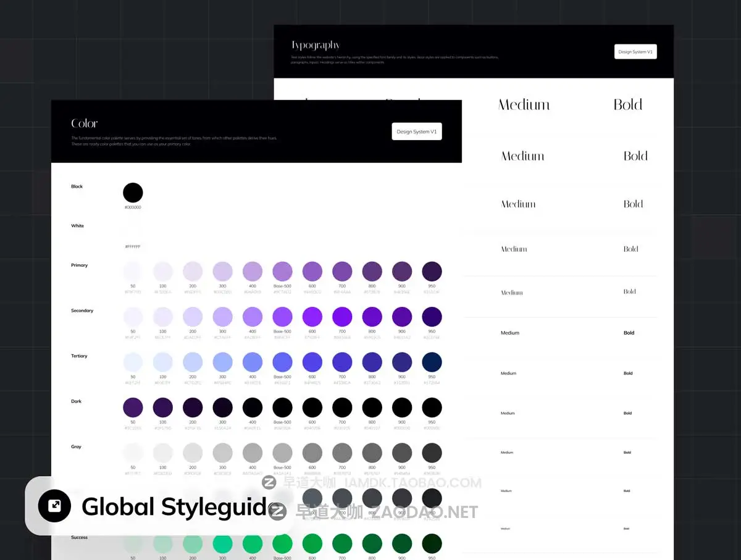
Task: Select the Tertiary 400 swatch
Action: [253, 362]
